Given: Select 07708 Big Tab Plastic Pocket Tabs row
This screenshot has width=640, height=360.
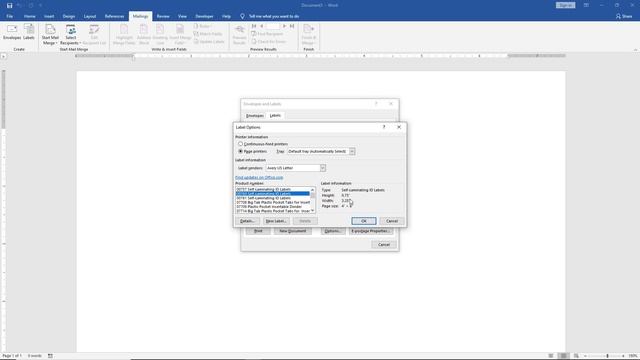Looking at the screenshot, I should point(272,202).
